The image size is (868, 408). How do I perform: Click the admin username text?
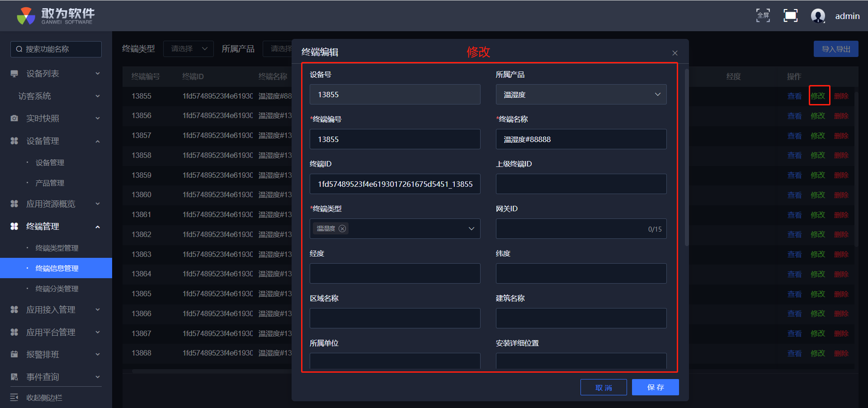[x=847, y=16]
